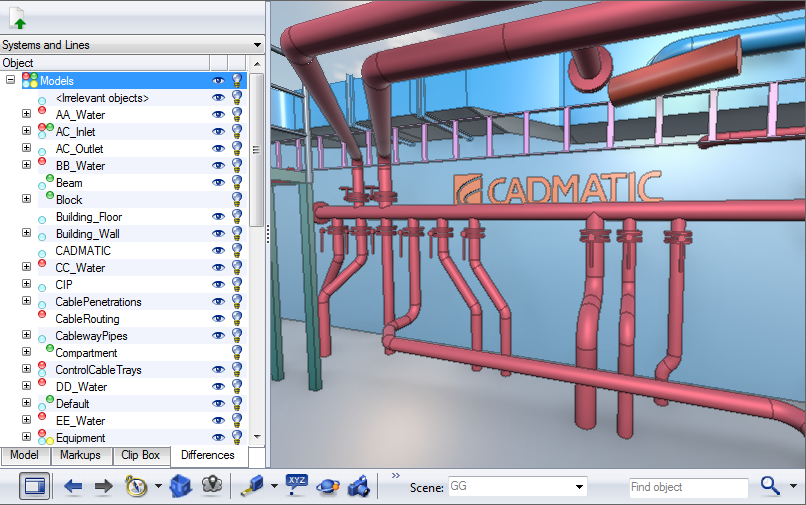This screenshot has height=505, width=806.
Task: Click the magnifier search icon
Action: [x=770, y=485]
